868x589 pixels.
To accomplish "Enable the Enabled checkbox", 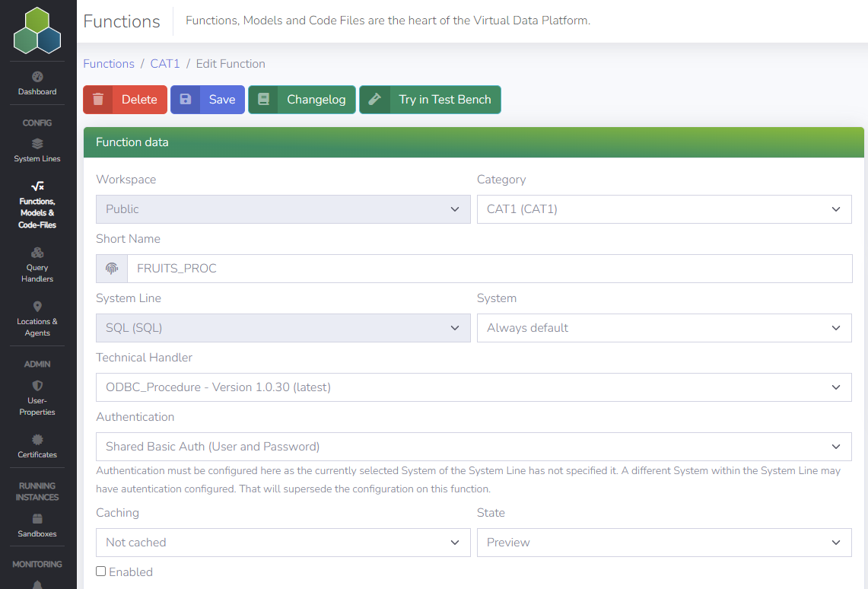I will click(100, 571).
